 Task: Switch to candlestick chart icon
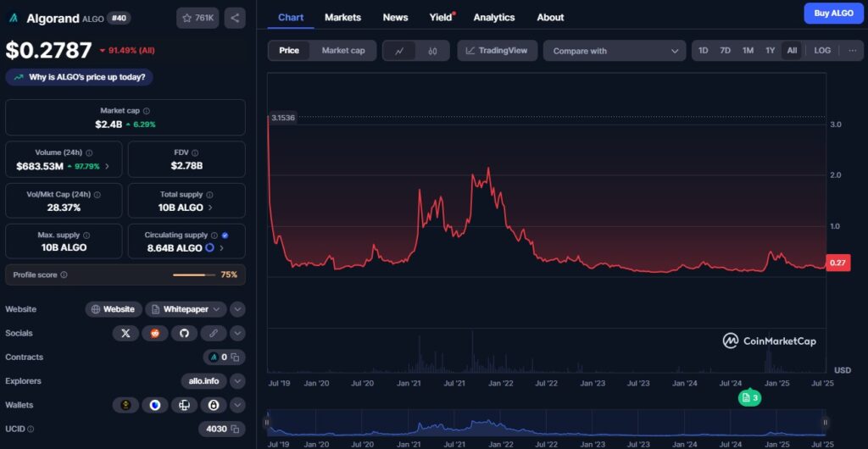coord(432,51)
